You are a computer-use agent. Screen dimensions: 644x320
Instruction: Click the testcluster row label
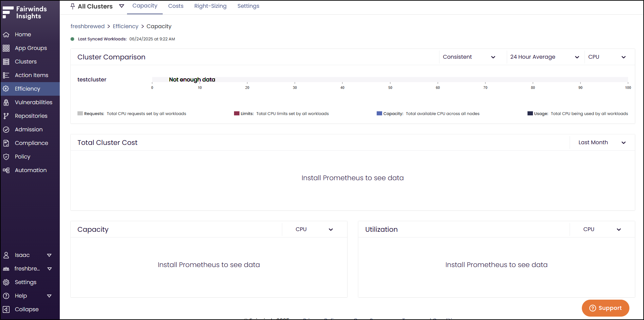click(92, 79)
